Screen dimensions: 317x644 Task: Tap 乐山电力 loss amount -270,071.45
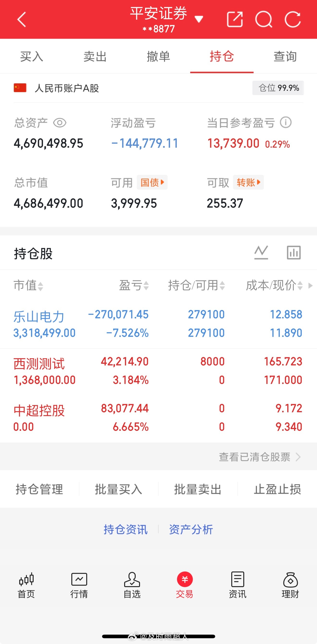pyautogui.click(x=118, y=315)
